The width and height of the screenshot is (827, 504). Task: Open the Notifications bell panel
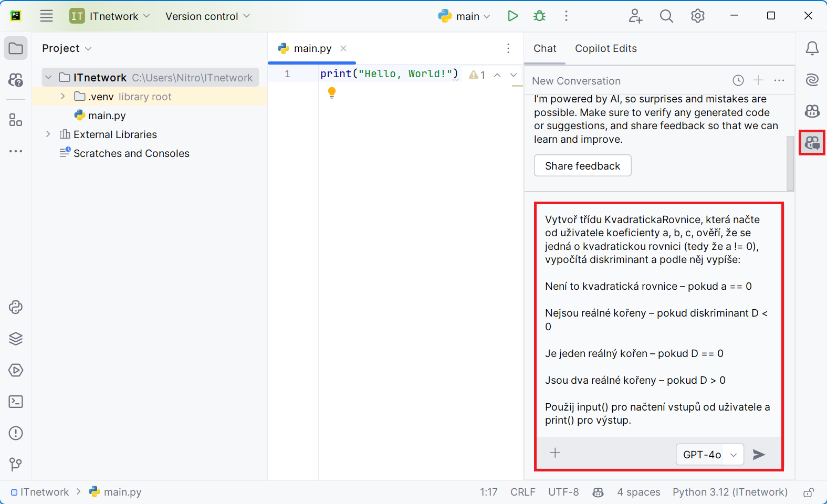pos(812,48)
